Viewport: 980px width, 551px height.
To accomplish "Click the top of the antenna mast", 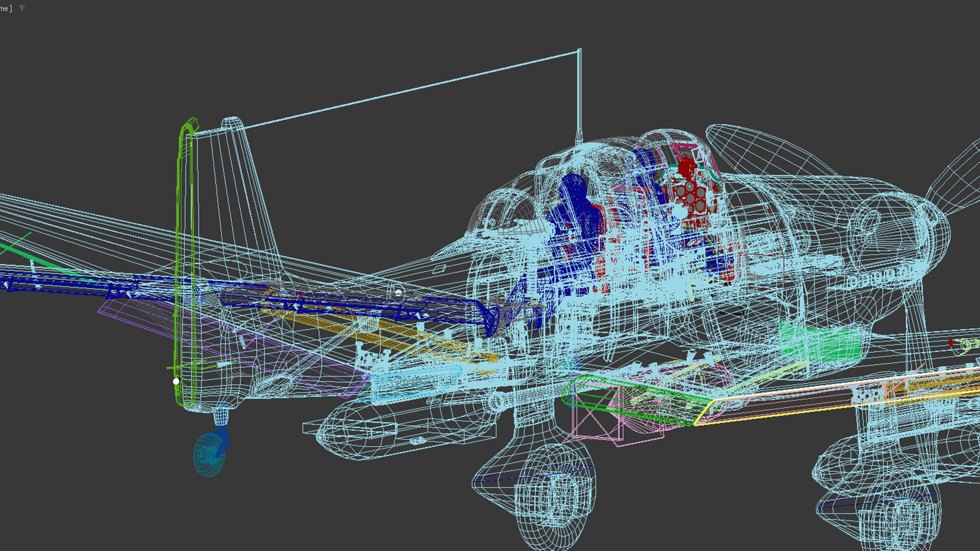I will (579, 51).
